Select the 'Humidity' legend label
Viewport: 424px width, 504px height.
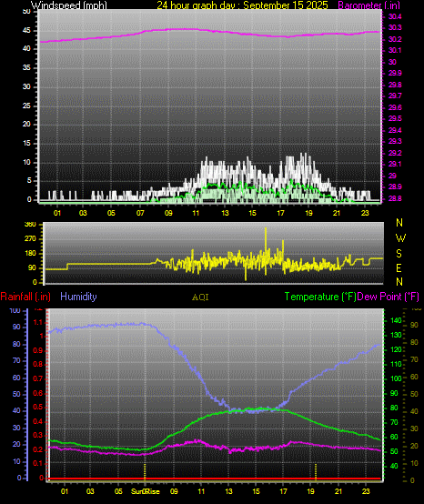[78, 297]
